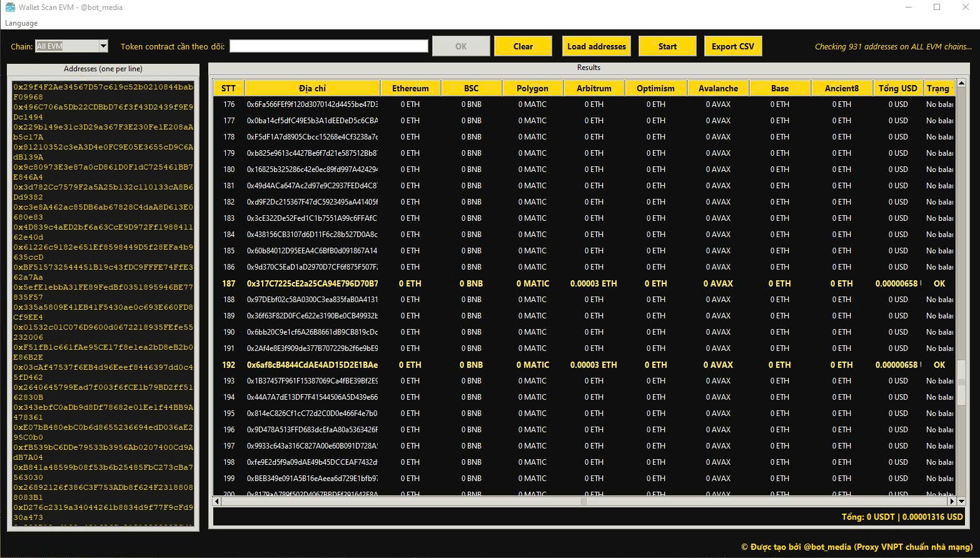This screenshot has width=980, height=558.
Task: Click the horizontal scrollbar right arrow
Action: click(952, 501)
